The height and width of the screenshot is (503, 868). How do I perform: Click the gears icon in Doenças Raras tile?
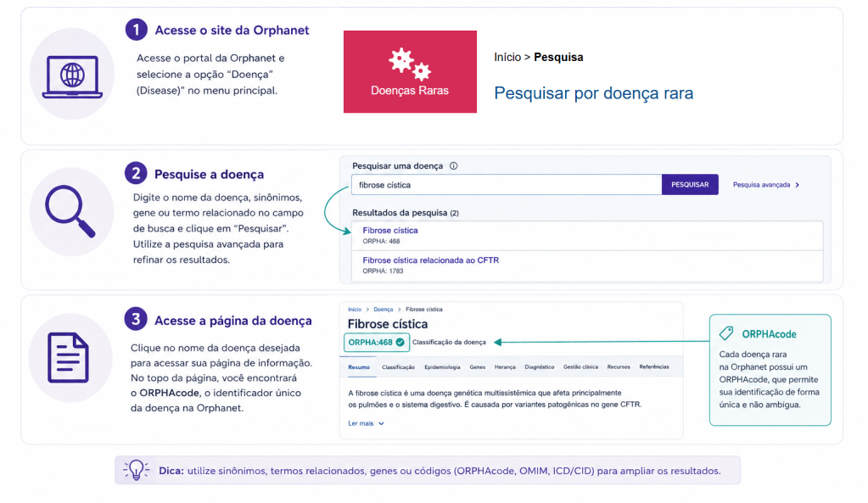410,64
